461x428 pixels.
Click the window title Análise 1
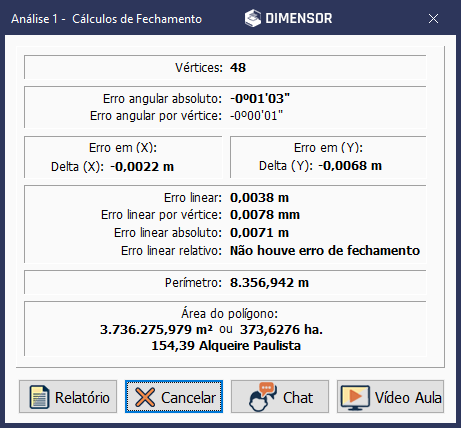35,19
